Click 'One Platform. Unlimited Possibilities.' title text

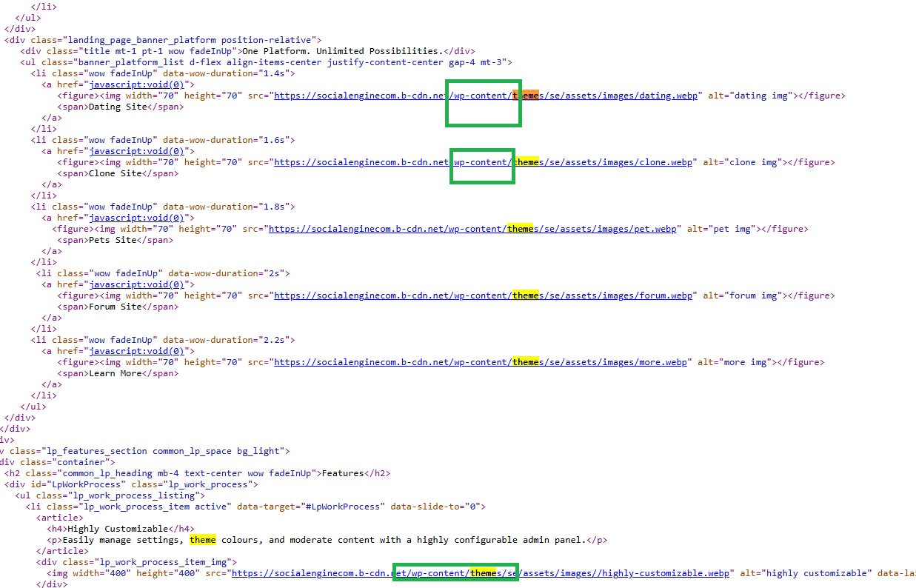(342, 51)
